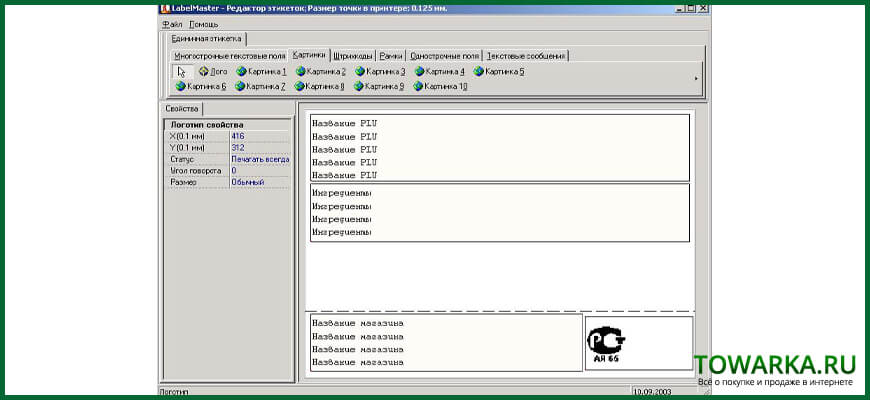
Task: Click the Логотип свойства header
Action: (x=228, y=125)
